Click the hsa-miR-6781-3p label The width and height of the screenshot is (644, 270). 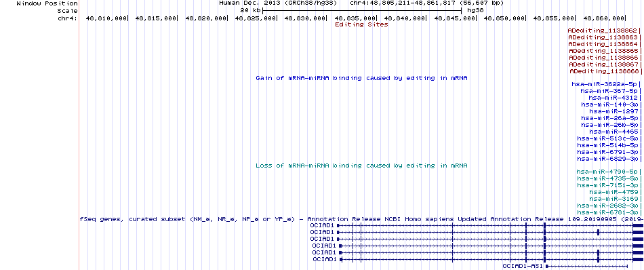point(607,212)
